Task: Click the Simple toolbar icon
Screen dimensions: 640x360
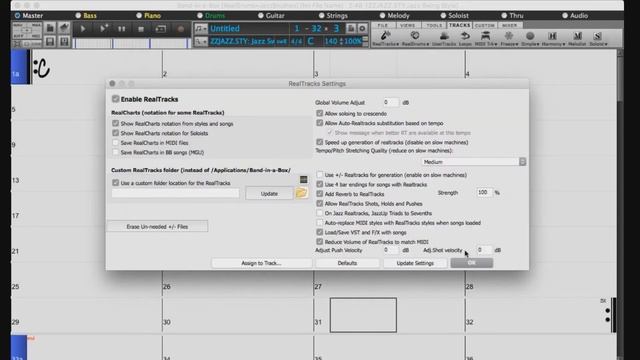Action: pyautogui.click(x=530, y=38)
